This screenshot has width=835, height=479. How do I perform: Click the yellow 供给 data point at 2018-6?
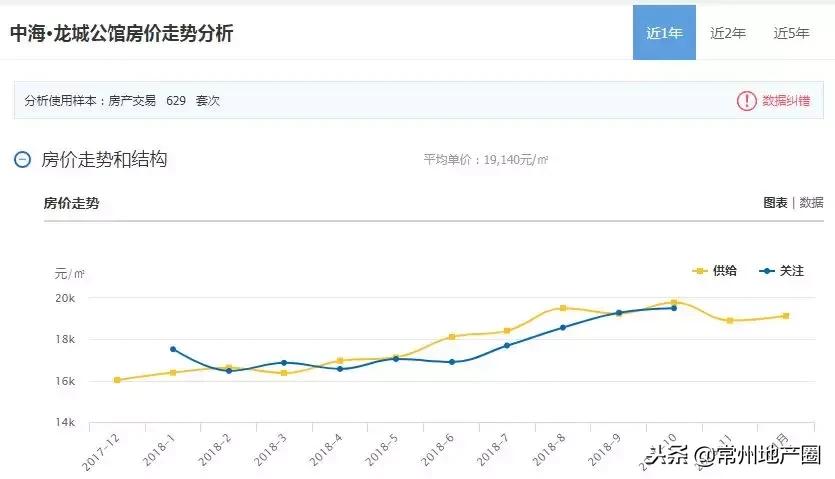452,337
